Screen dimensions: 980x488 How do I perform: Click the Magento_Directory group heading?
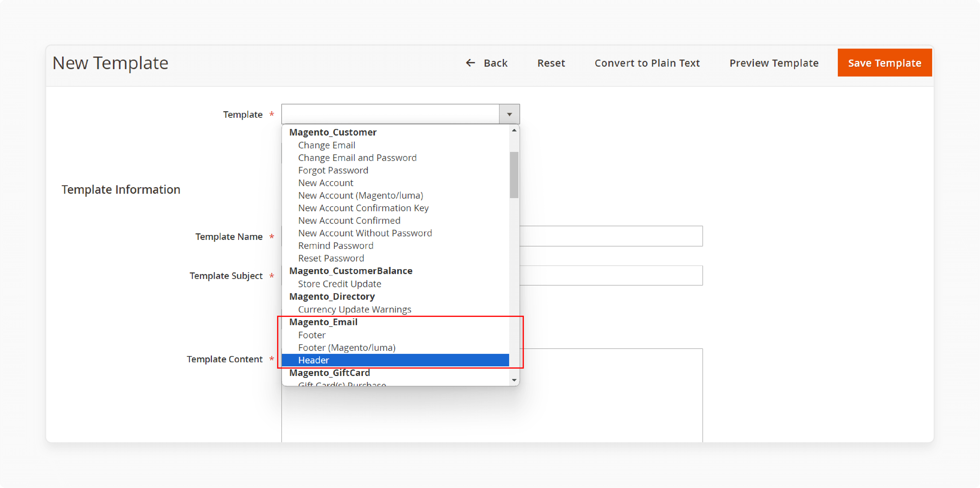[x=332, y=296]
